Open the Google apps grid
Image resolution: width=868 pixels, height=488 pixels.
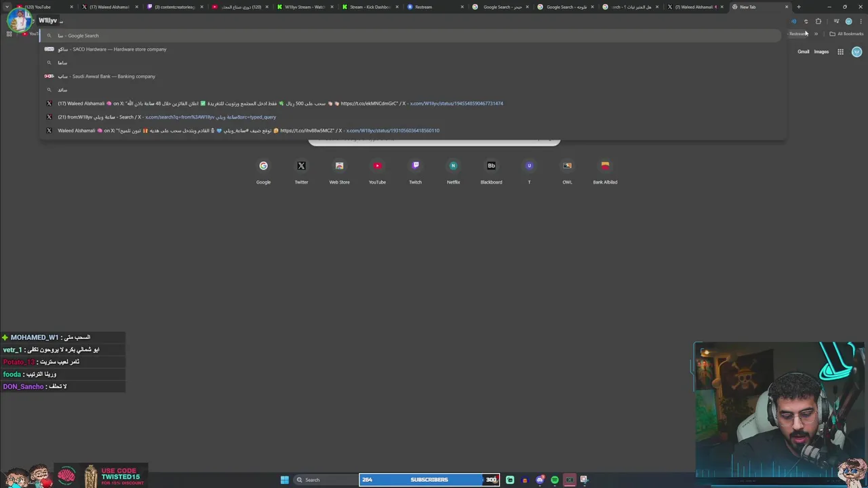840,52
